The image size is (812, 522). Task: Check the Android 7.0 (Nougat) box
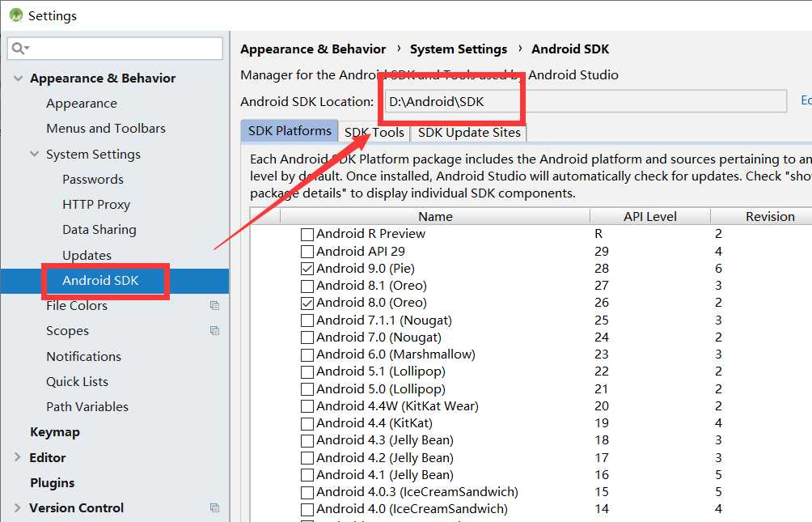pos(307,337)
